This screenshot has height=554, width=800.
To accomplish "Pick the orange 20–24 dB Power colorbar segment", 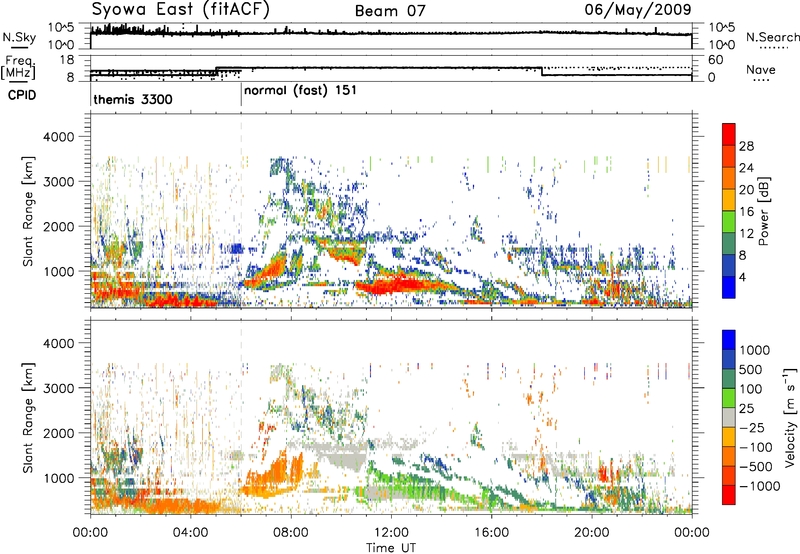I will [x=729, y=178].
